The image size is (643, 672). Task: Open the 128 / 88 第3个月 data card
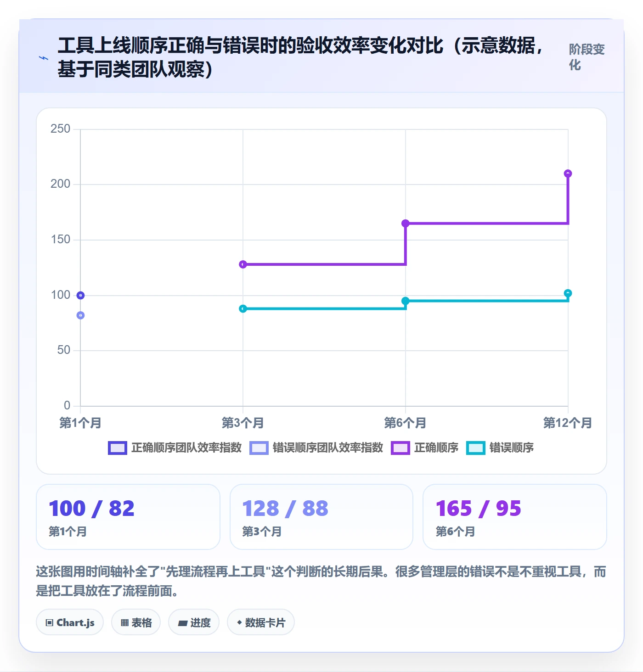(321, 517)
